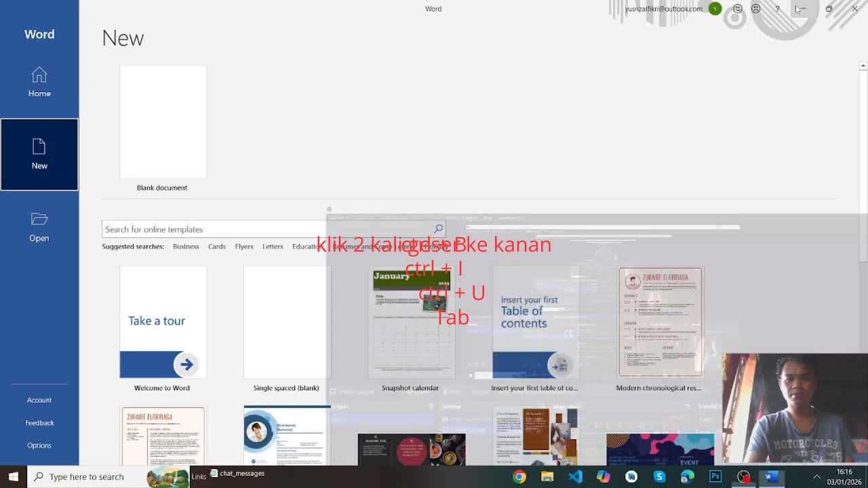Open the white circular W app in taskbar
This screenshot has height=488, width=868.
point(631,477)
